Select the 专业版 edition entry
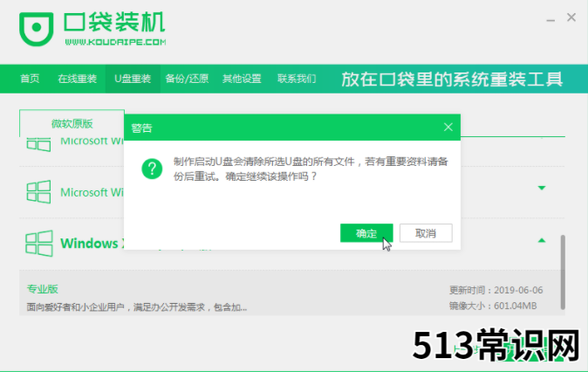Image resolution: width=588 pixels, height=372 pixels. 43,289
